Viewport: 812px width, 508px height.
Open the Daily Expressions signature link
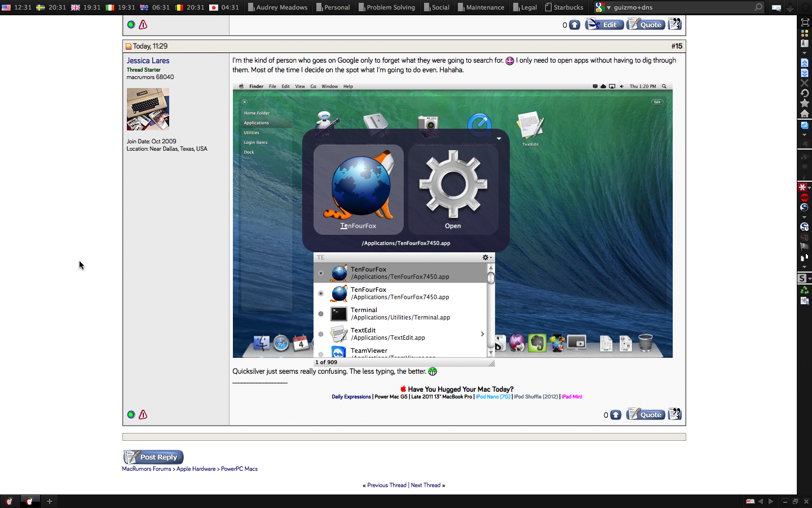[x=351, y=397]
